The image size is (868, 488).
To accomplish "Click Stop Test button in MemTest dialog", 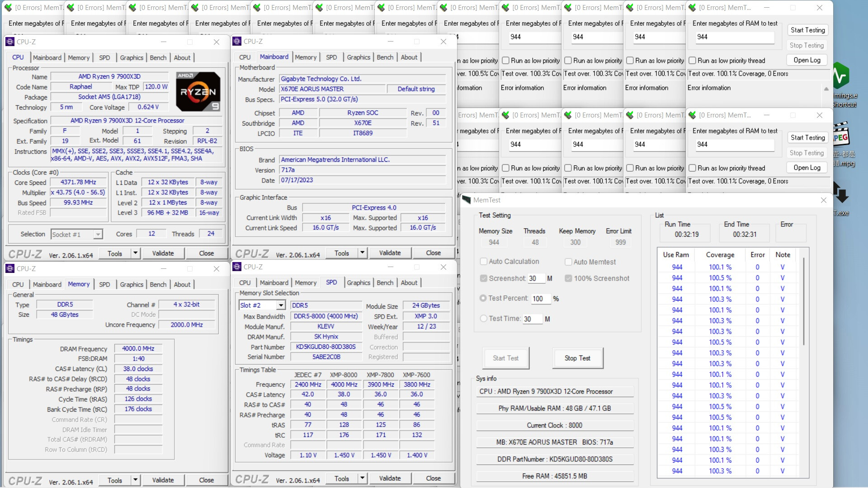I will click(x=577, y=357).
